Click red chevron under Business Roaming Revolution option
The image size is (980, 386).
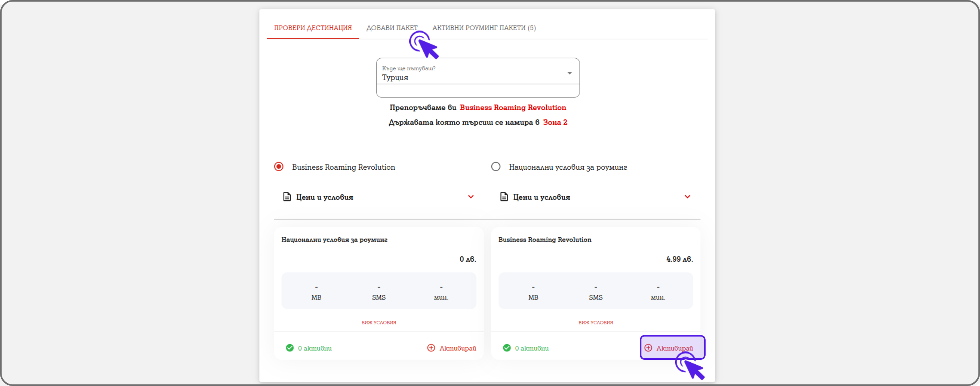click(x=471, y=197)
